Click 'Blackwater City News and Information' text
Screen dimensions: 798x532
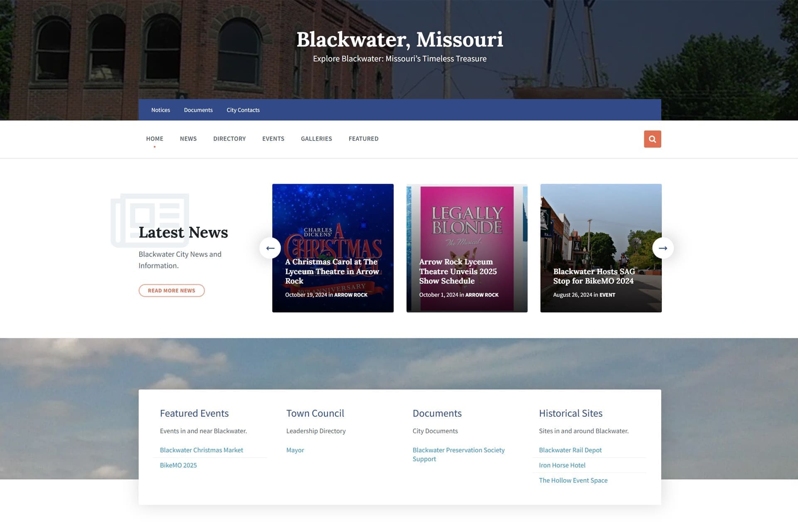point(180,260)
